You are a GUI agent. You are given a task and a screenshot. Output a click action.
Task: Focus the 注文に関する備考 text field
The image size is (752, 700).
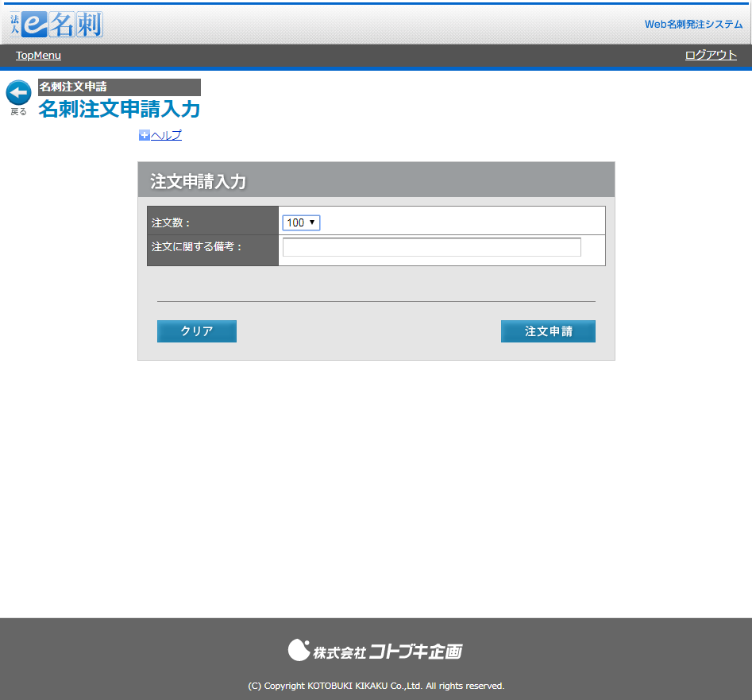(x=432, y=247)
